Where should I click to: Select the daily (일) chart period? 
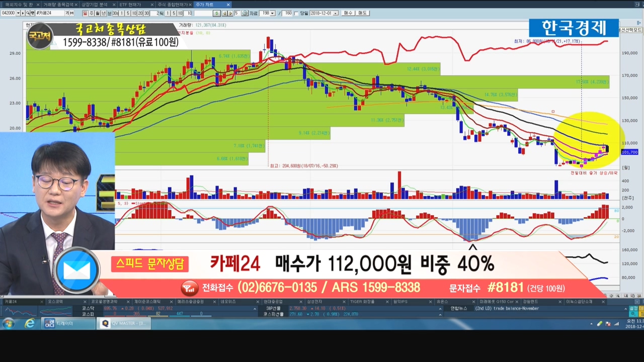86,13
